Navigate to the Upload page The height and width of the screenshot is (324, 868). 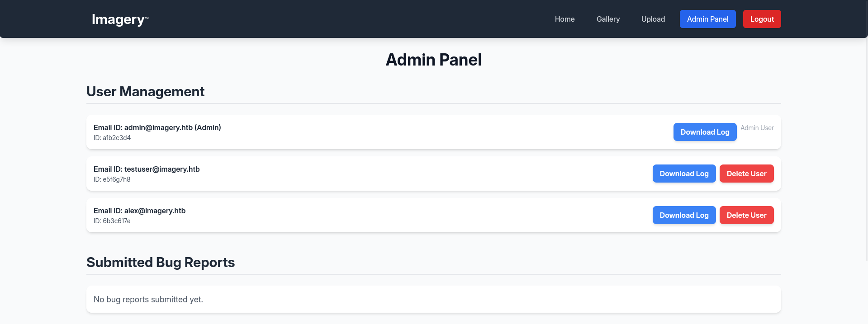pyautogui.click(x=653, y=19)
